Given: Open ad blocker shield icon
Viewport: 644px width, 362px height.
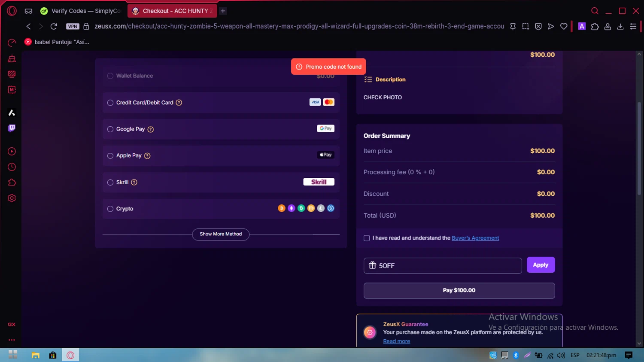Looking at the screenshot, I should coord(538,26).
